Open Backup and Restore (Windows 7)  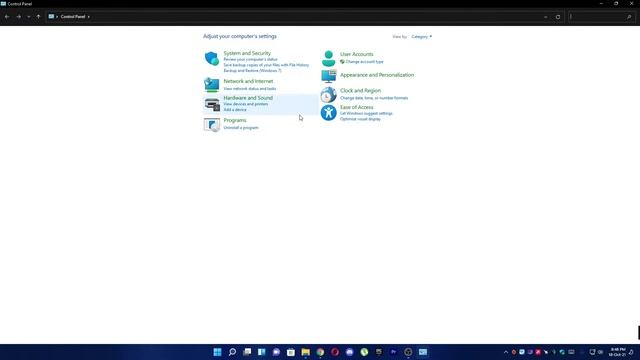pyautogui.click(x=252, y=71)
